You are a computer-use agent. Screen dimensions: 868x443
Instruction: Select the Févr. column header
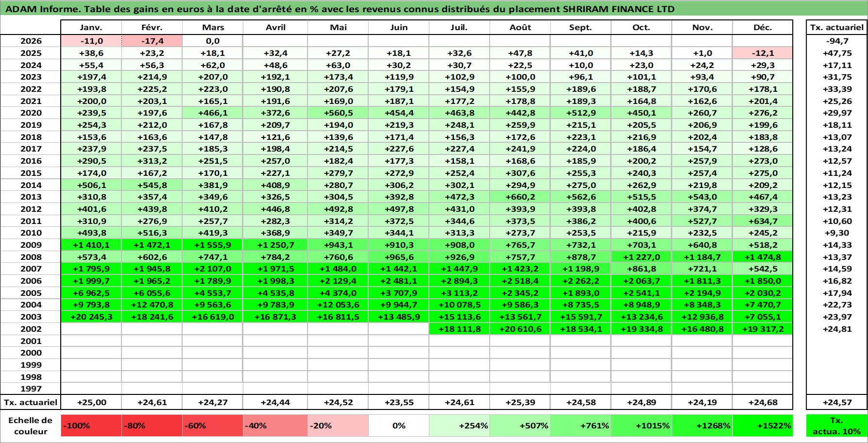152,27
